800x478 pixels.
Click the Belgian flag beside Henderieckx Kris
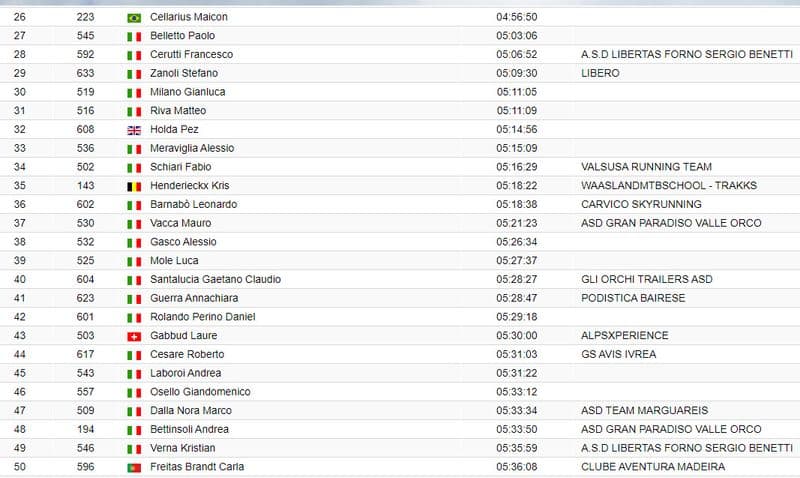pos(133,186)
